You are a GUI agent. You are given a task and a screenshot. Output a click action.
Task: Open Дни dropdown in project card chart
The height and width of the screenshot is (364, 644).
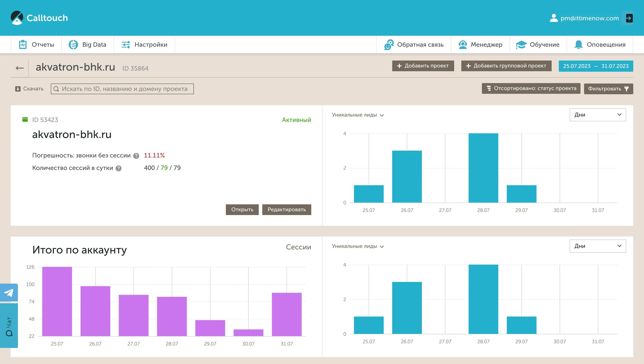[x=598, y=115]
